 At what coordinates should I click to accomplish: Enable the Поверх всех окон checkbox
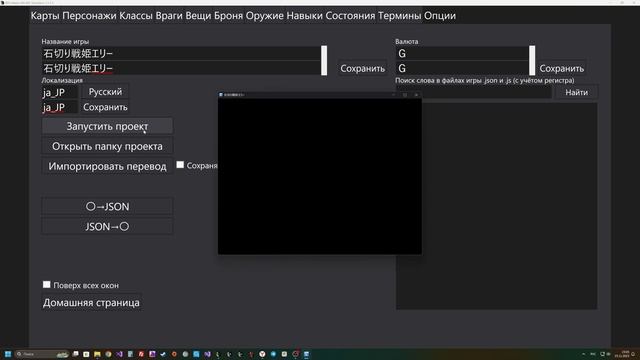[47, 284]
